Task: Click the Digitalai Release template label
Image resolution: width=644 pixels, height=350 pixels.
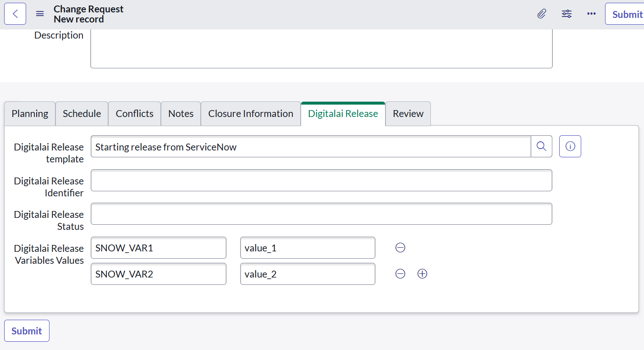Action: (x=49, y=153)
